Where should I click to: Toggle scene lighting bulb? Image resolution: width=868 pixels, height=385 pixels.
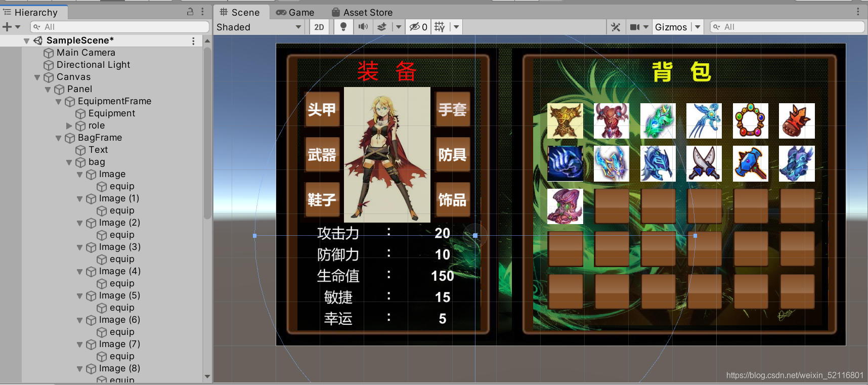tap(343, 27)
